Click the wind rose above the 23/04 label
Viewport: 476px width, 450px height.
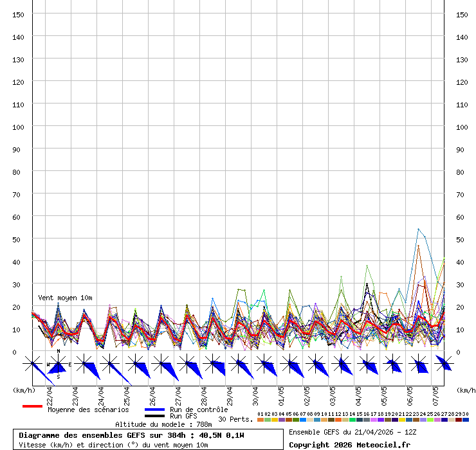(x=84, y=364)
